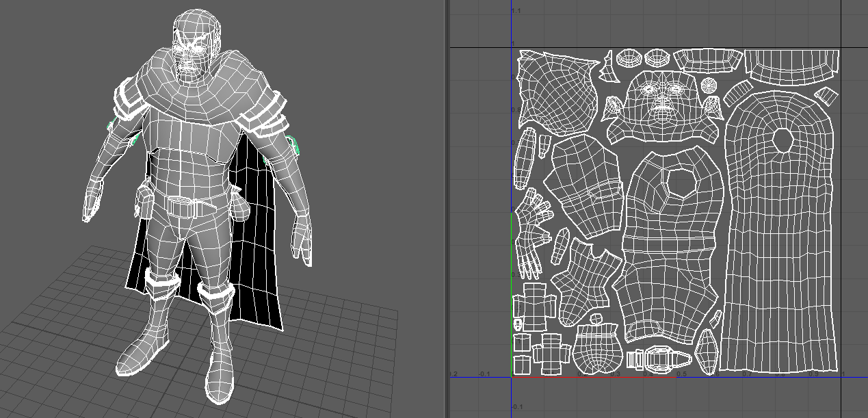Click the character's chest in the 3D viewport
Screen dimensions: 868x418
point(188,140)
